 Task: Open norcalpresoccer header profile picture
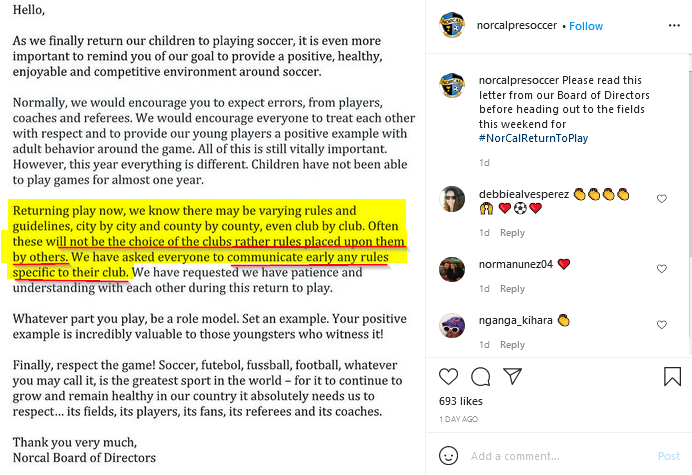point(453,25)
